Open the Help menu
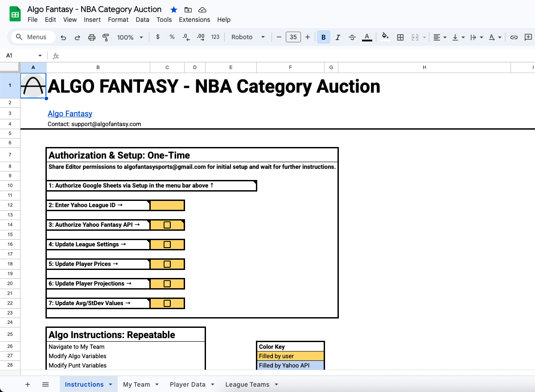Viewport: 535px width, 392px height. pos(224,20)
